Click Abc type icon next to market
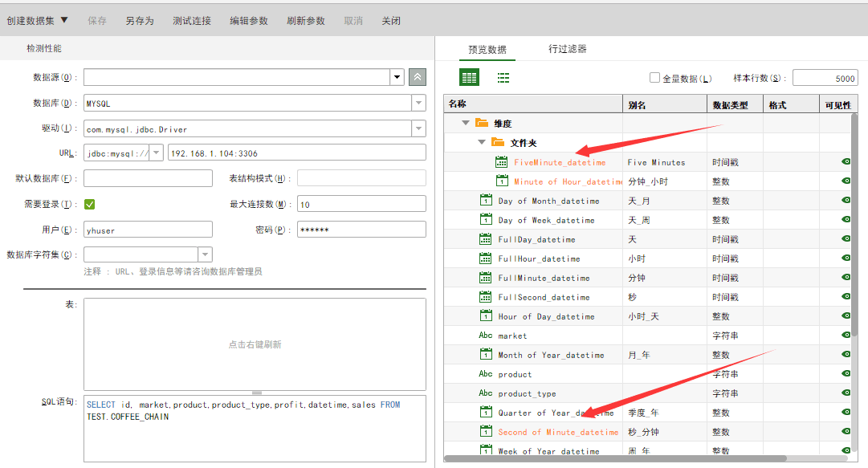 coord(486,336)
